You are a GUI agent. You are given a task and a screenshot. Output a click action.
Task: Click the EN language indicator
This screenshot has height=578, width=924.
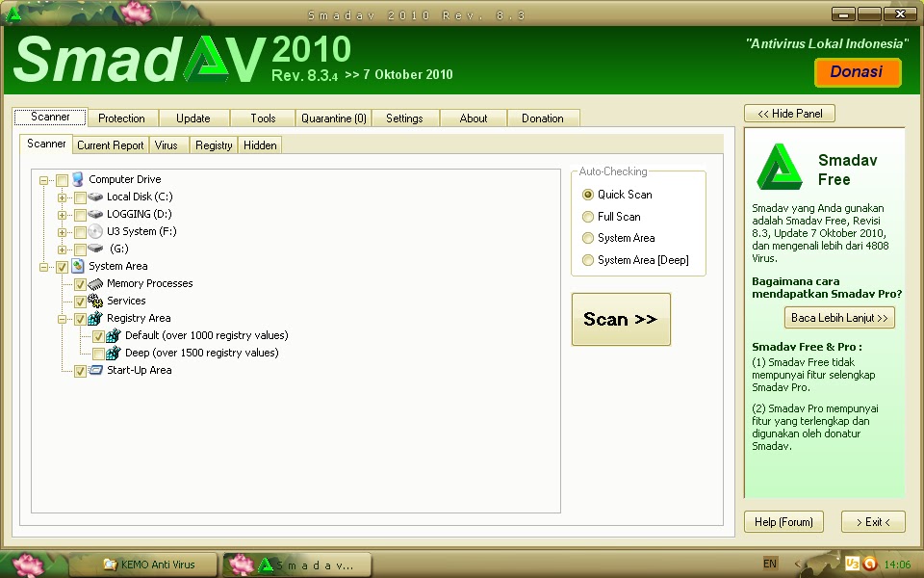770,564
